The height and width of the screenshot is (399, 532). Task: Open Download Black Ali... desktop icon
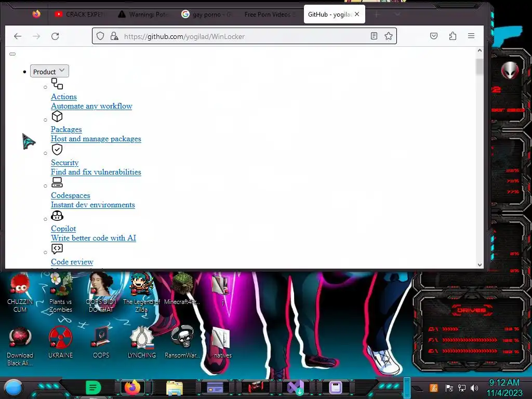click(20, 347)
